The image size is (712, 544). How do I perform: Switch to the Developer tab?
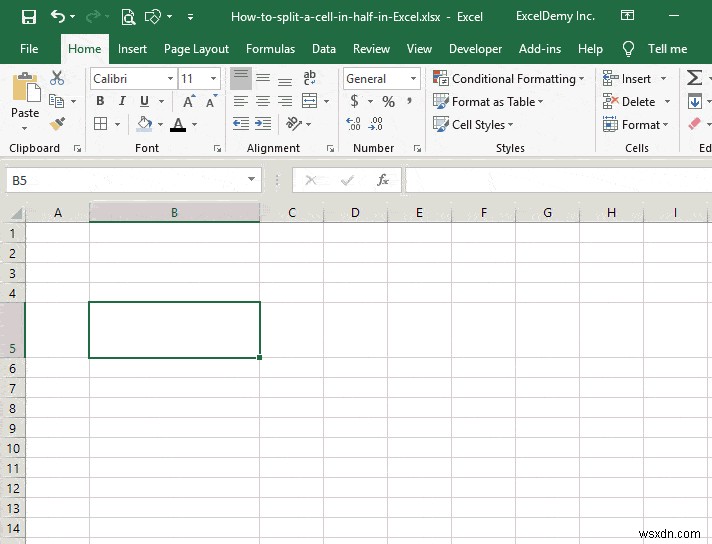475,49
